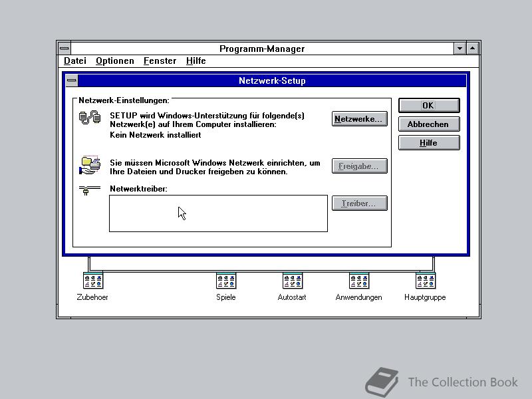The height and width of the screenshot is (399, 532).
Task: Click the Hilfe button in dialog
Action: coord(429,143)
